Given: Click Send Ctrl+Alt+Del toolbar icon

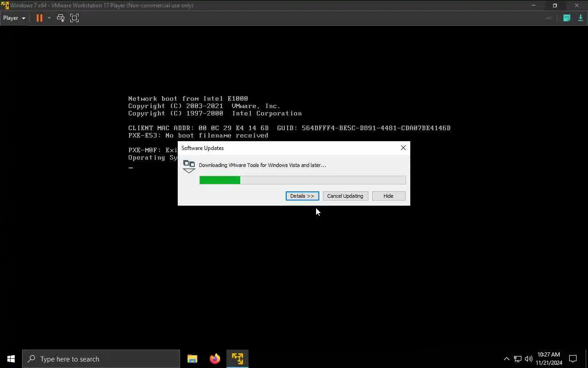Looking at the screenshot, I should tap(61, 18).
